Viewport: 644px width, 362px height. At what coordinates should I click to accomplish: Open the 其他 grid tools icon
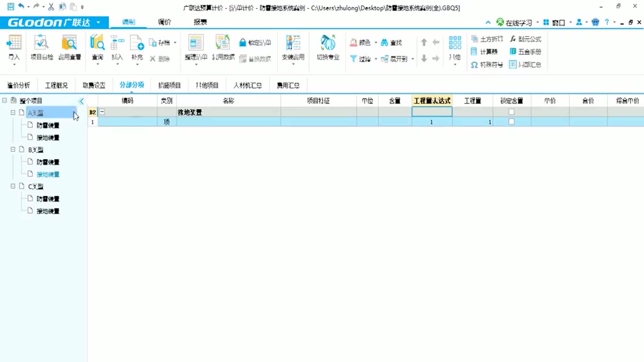pyautogui.click(x=455, y=43)
